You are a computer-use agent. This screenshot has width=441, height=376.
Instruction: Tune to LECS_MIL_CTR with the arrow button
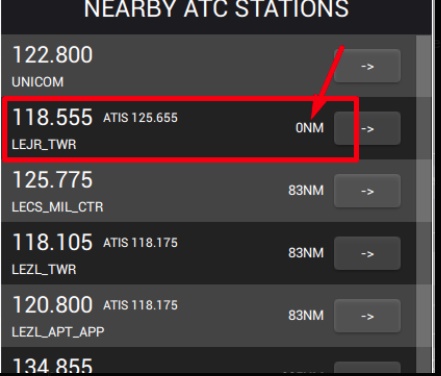click(367, 191)
